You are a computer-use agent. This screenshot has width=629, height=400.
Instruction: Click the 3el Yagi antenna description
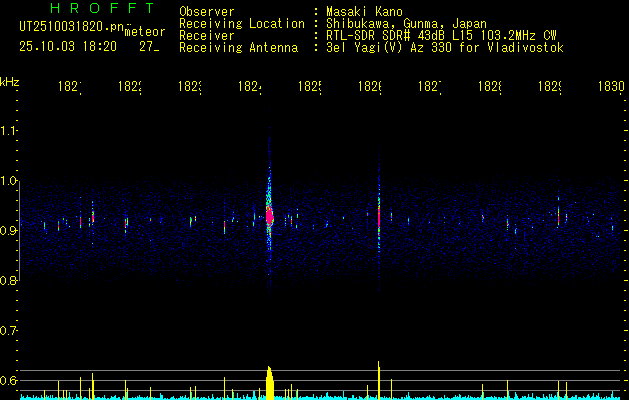pos(445,48)
